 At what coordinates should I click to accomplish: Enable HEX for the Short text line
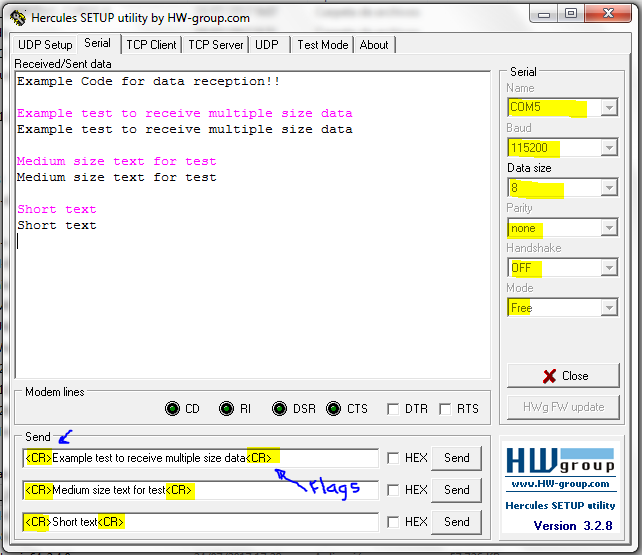coord(393,522)
